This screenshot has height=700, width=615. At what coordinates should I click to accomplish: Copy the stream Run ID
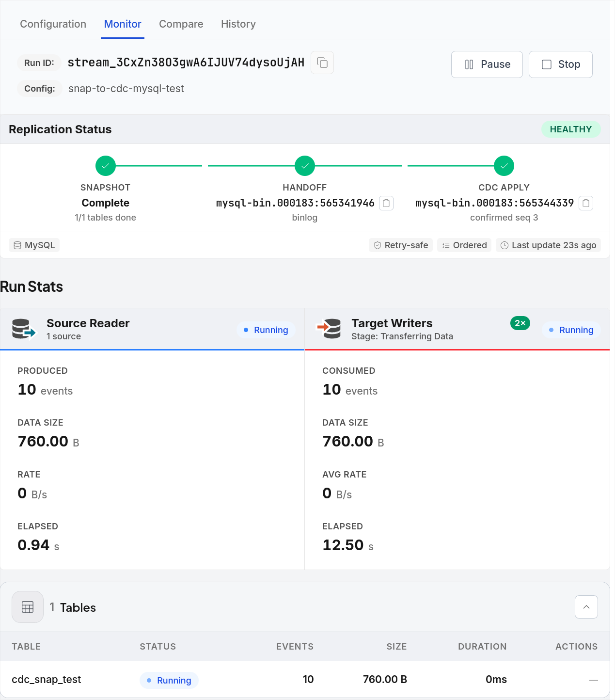pos(322,63)
